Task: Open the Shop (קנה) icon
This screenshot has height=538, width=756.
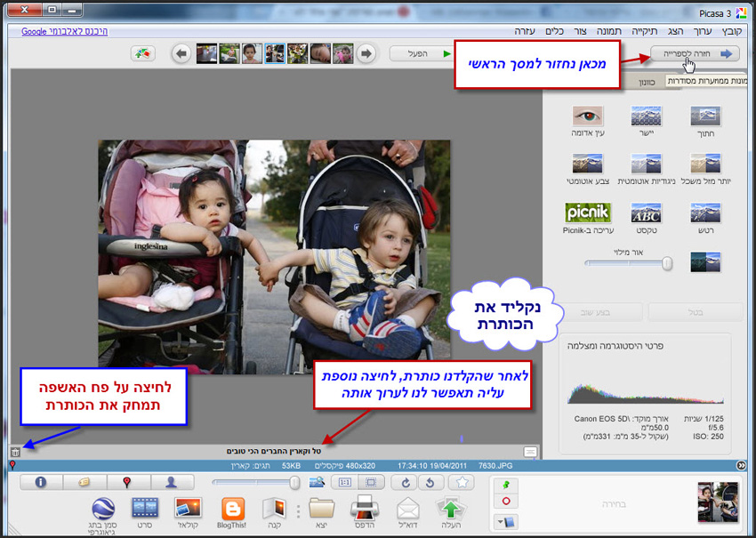Action: (x=275, y=509)
